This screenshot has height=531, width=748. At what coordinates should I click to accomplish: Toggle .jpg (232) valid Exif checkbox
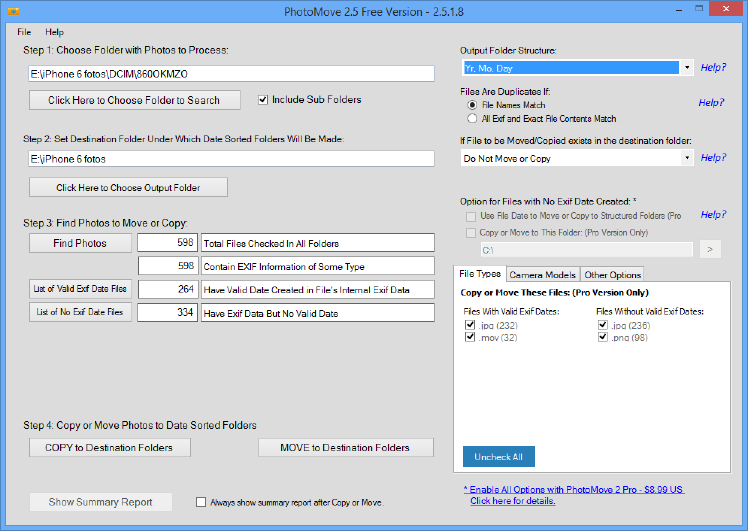tap(470, 325)
